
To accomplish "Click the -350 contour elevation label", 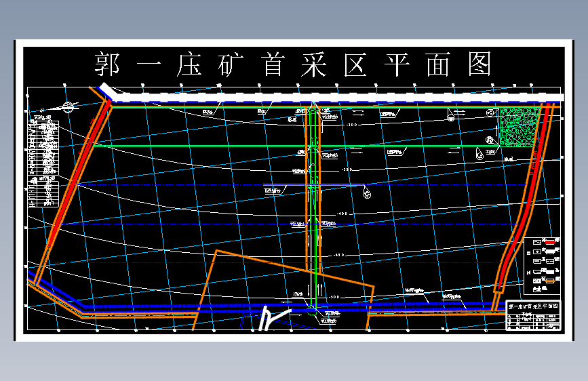I will (x=347, y=170).
